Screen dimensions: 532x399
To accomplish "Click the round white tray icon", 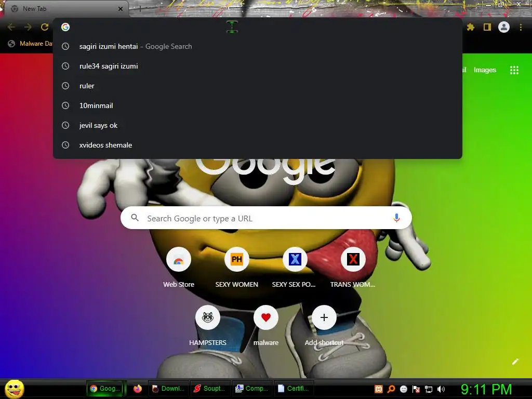I will [403, 389].
